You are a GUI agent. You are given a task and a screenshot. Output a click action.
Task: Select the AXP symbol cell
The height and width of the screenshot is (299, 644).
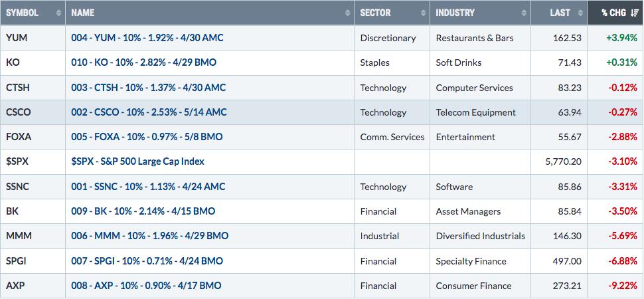[x=33, y=286]
